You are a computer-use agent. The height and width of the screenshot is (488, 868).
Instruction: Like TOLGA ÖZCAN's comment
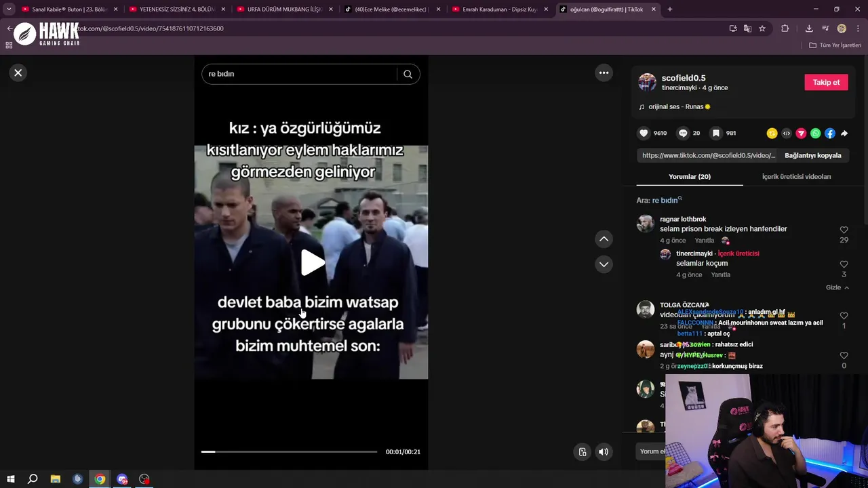coord(844,316)
